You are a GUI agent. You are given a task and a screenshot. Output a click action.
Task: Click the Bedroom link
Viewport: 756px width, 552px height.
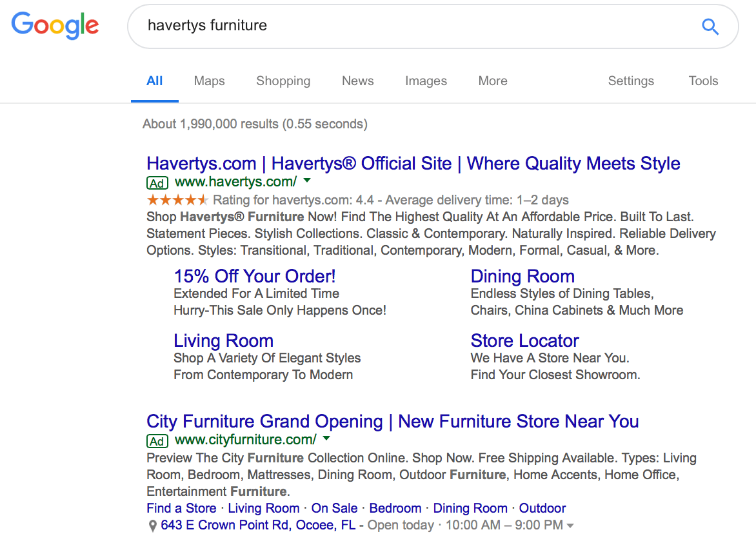tap(395, 508)
